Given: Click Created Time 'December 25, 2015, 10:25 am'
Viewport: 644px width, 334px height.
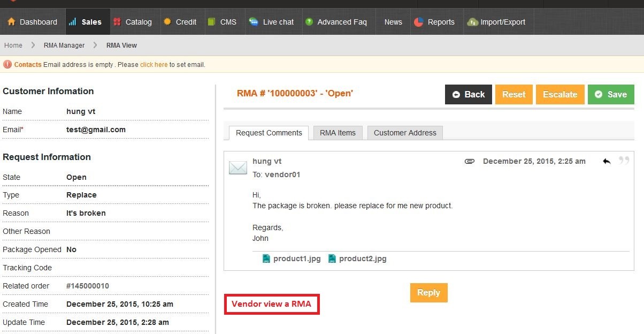Looking at the screenshot, I should (x=120, y=304).
